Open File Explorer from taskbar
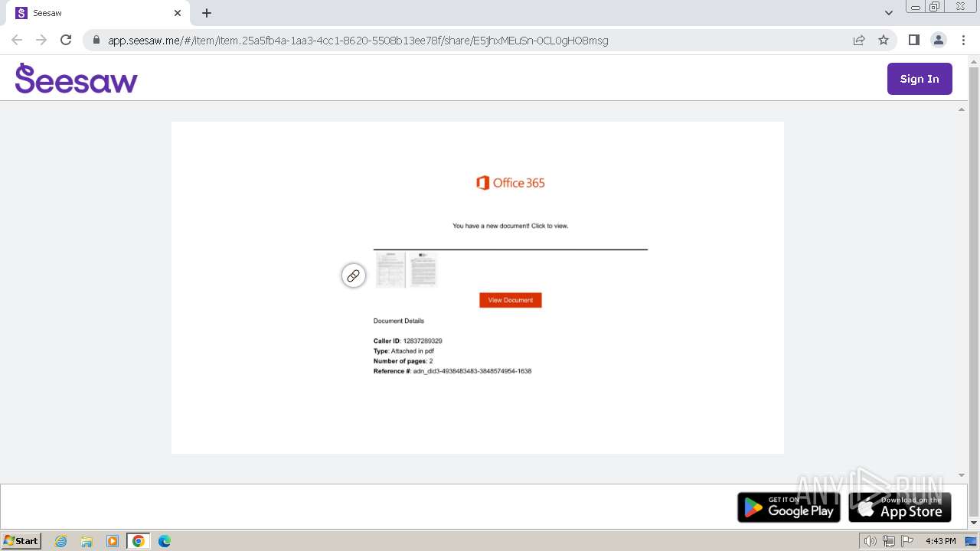Image resolution: width=980 pixels, height=551 pixels. pyautogui.click(x=87, y=541)
